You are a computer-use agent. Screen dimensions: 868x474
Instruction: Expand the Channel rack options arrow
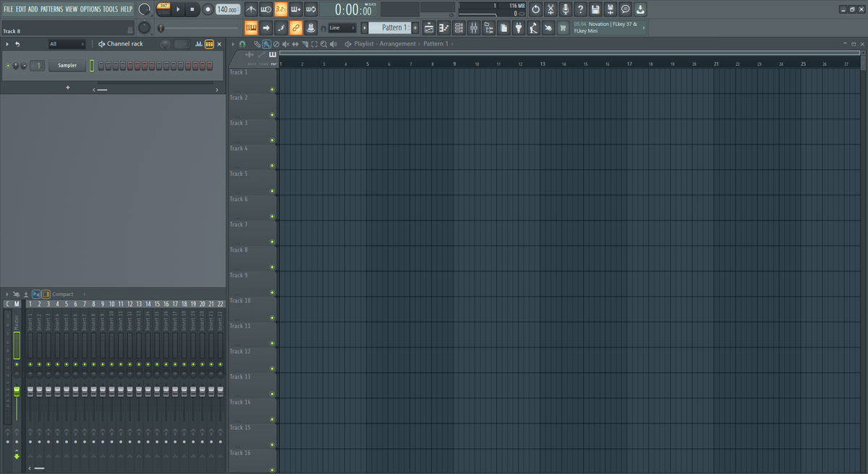pyautogui.click(x=7, y=44)
